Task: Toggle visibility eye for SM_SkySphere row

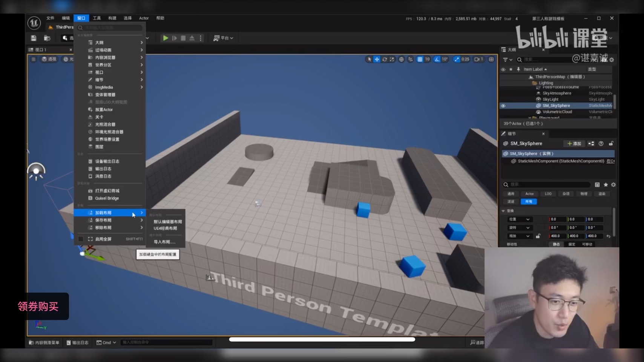Action: 503,106
